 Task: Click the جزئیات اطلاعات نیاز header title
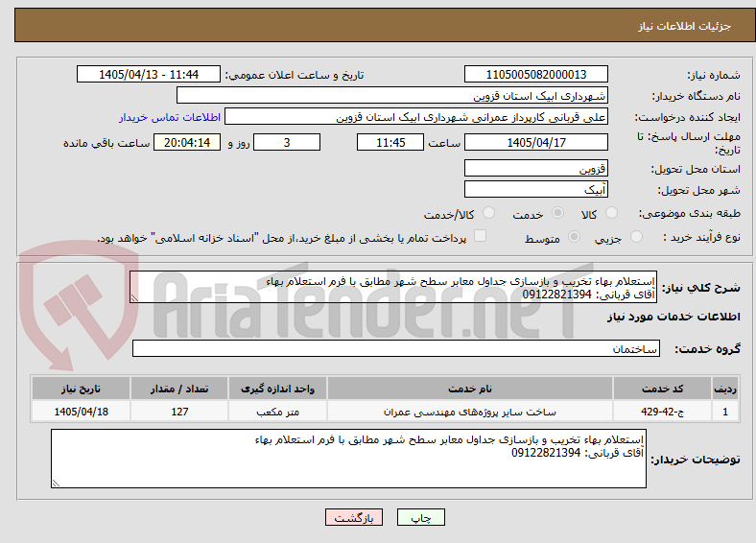[x=685, y=26]
